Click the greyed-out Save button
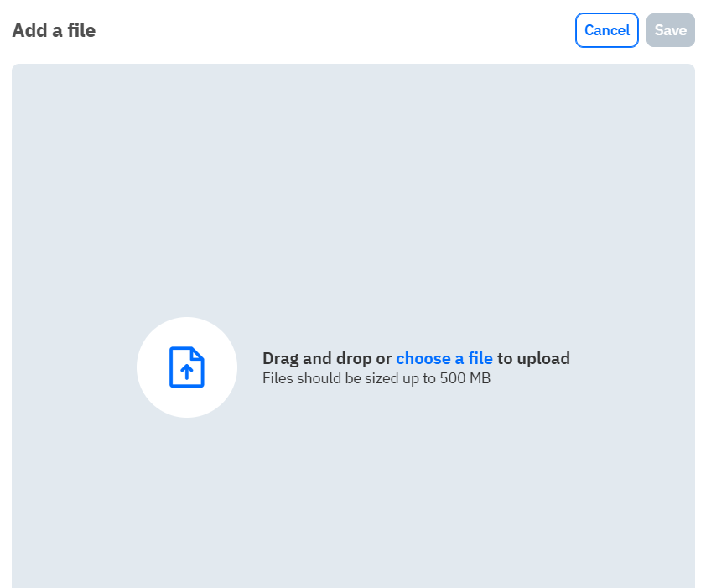Viewport: 706px width, 588px height. 671,30
